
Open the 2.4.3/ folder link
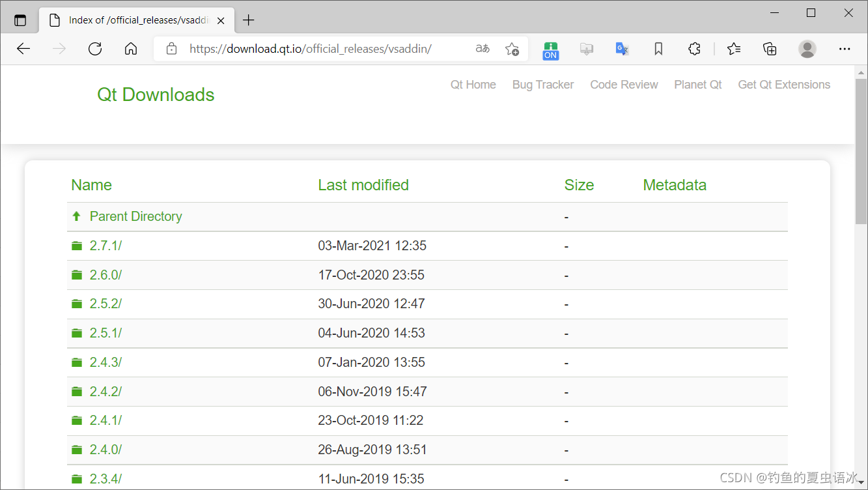(105, 362)
